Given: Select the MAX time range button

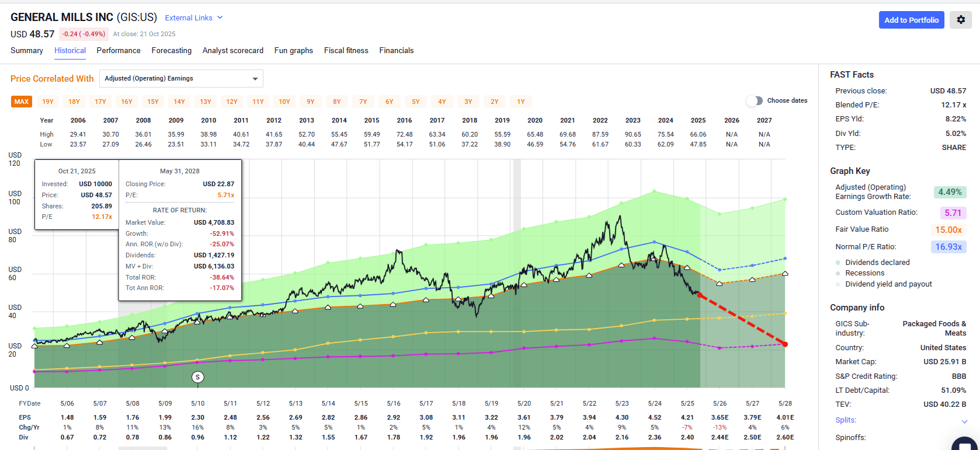Looking at the screenshot, I should [x=22, y=102].
